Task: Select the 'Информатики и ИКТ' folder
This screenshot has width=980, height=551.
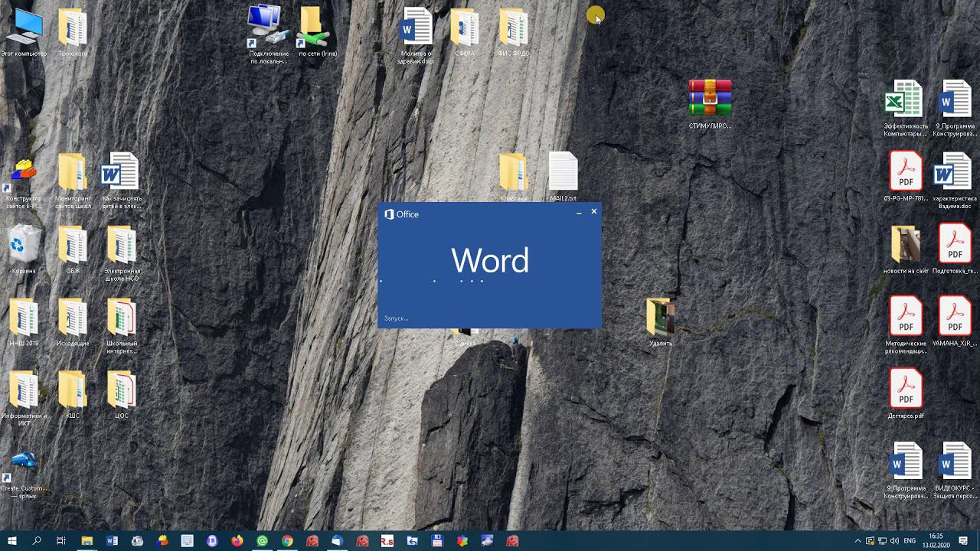Action: pos(24,399)
